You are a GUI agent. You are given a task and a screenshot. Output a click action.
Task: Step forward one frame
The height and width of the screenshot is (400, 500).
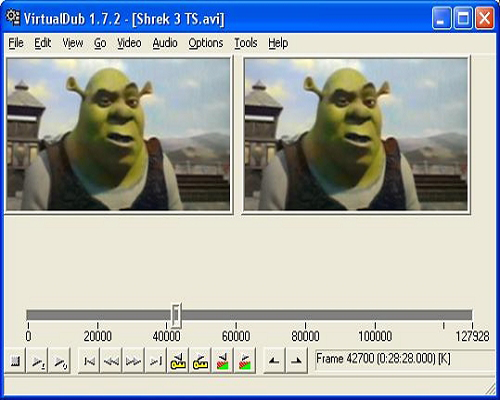[133, 360]
